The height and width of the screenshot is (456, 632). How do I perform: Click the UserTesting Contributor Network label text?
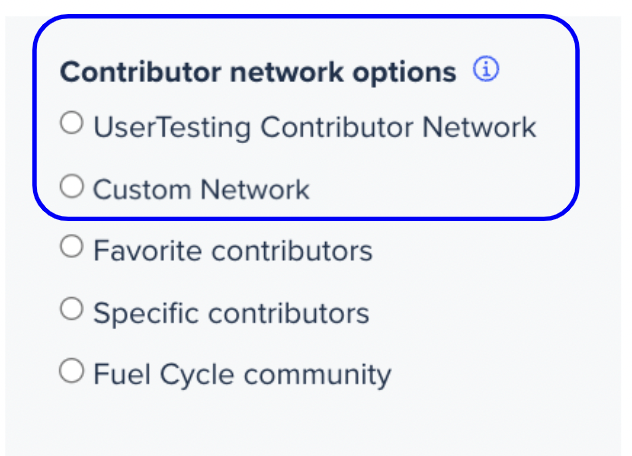[x=315, y=128]
